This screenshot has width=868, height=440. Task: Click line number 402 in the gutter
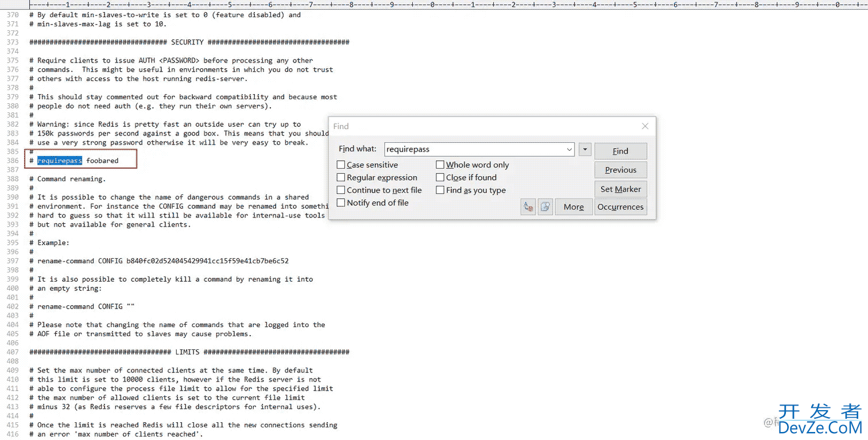12,306
